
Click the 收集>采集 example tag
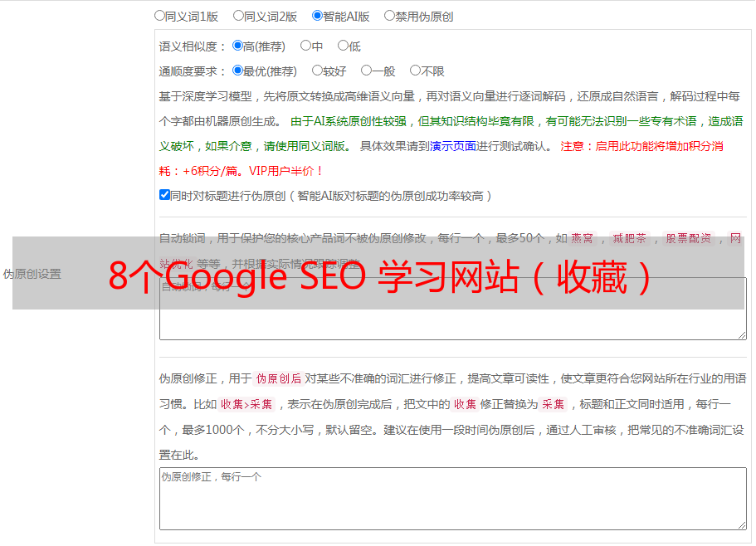coord(246,404)
